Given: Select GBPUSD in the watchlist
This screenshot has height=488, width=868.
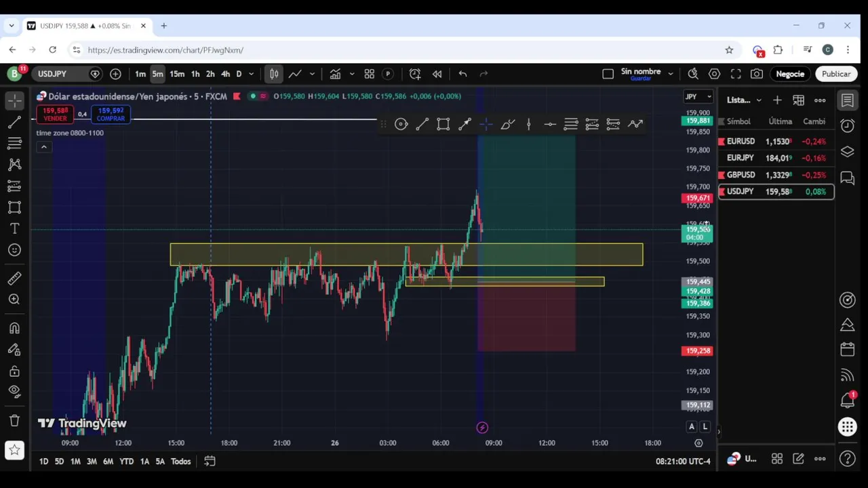Looking at the screenshot, I should [776, 175].
